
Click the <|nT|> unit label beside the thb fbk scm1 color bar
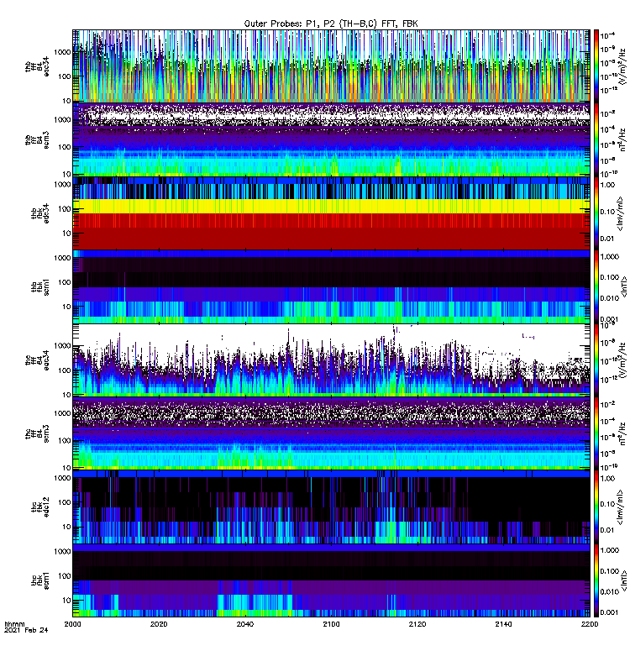click(x=623, y=286)
